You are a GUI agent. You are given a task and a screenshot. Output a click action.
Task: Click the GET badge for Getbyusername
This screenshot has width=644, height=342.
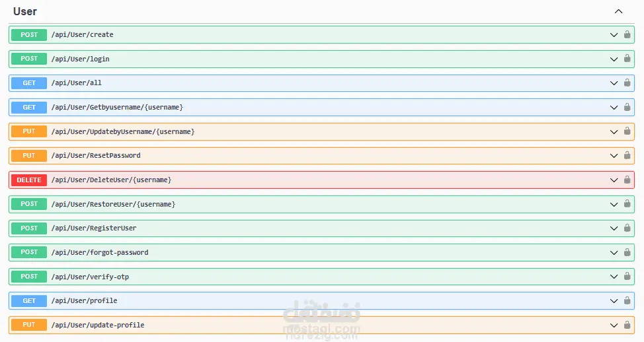[x=28, y=108]
